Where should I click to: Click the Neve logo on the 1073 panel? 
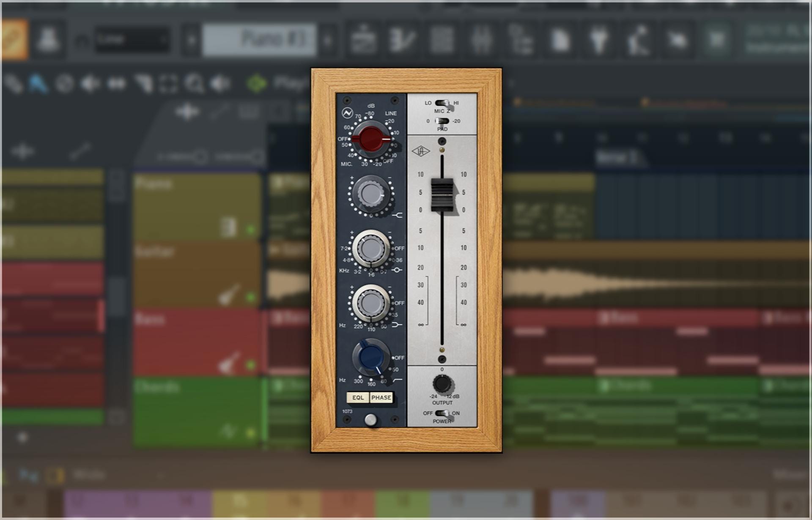pos(347,113)
